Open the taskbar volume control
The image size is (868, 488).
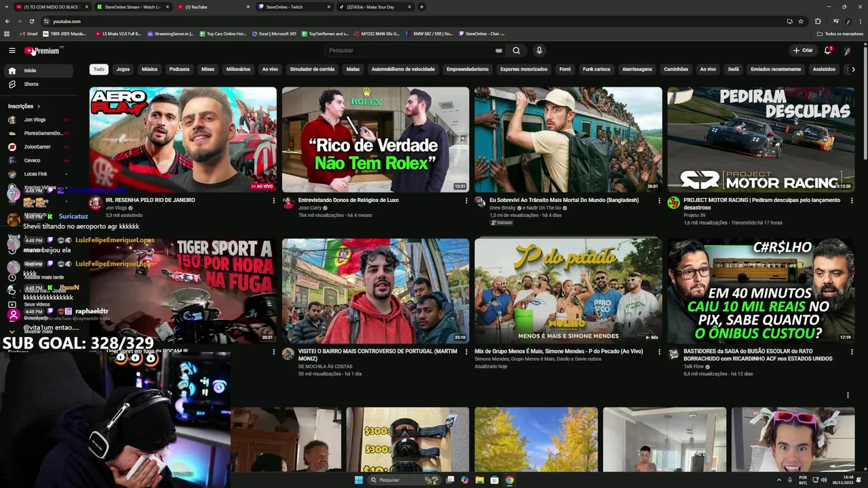click(x=824, y=480)
